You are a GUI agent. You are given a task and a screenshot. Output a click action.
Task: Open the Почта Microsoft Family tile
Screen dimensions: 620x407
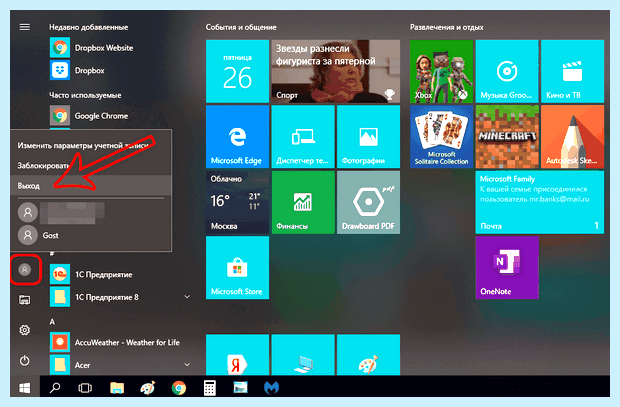click(540, 202)
